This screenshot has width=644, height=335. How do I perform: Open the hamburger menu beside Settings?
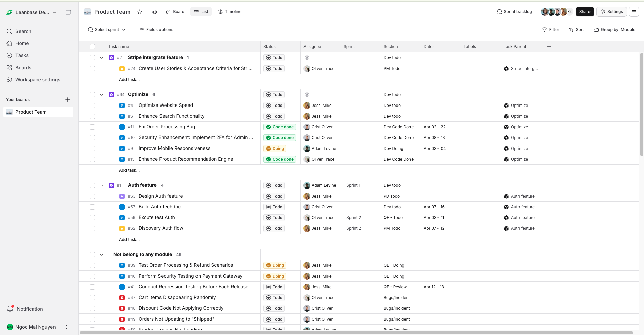point(634,12)
